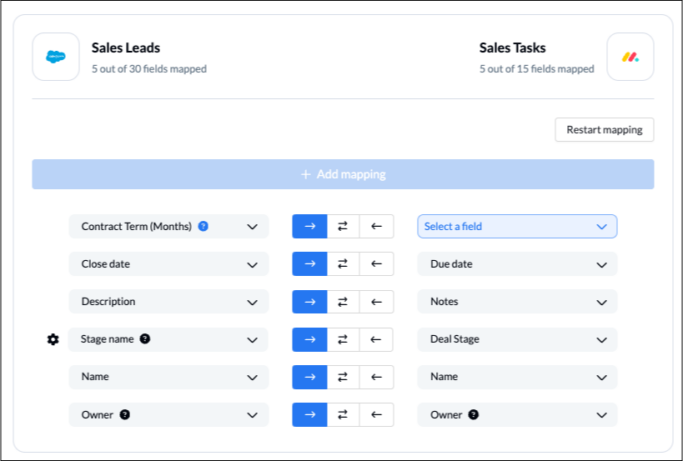Click the Restart mapping button
The height and width of the screenshot is (461, 683).
point(604,130)
